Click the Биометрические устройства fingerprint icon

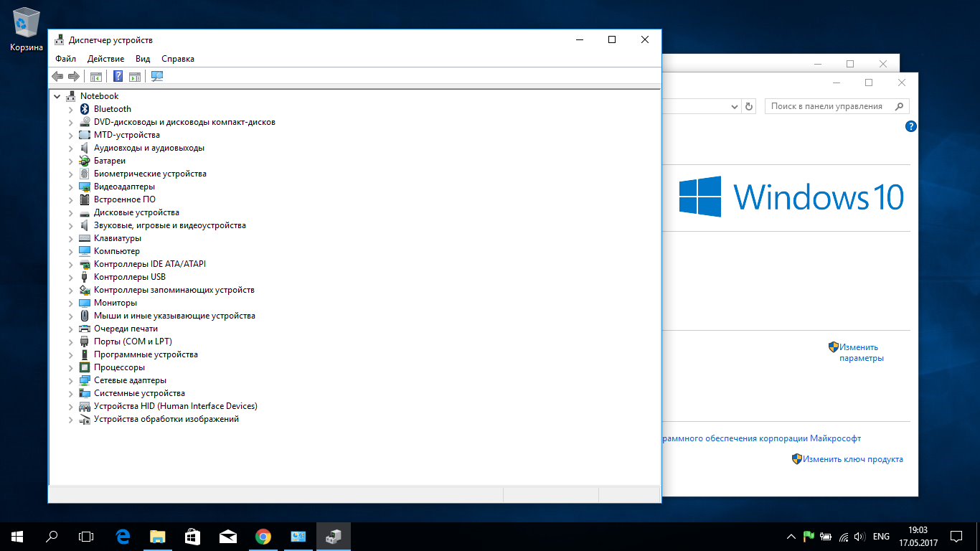coord(85,174)
